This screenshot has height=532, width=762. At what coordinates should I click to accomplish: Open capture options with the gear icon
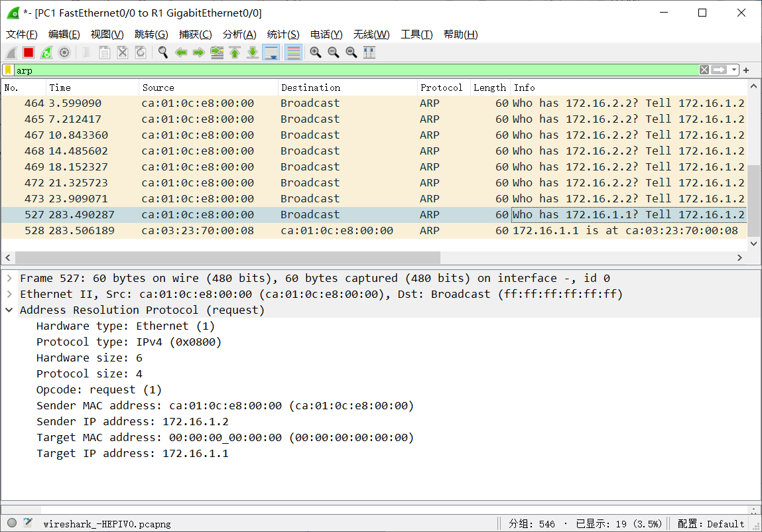coord(64,52)
